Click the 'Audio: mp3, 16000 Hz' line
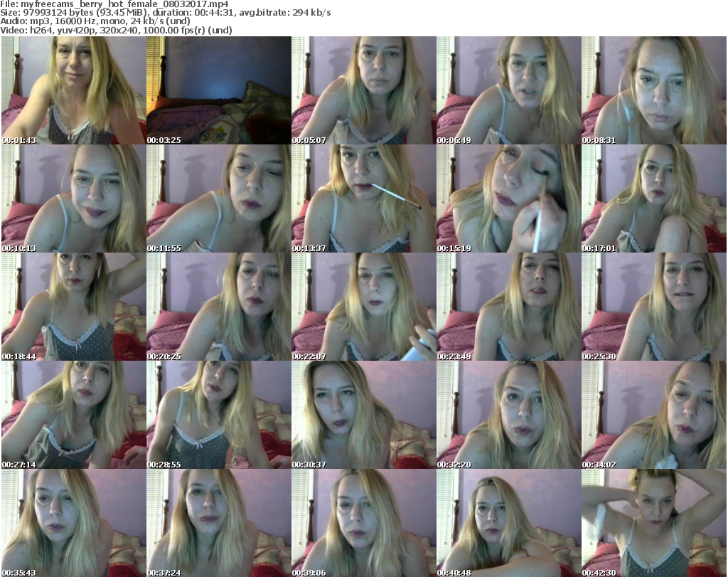Screen dimensions: 728x577 pyautogui.click(x=95, y=21)
